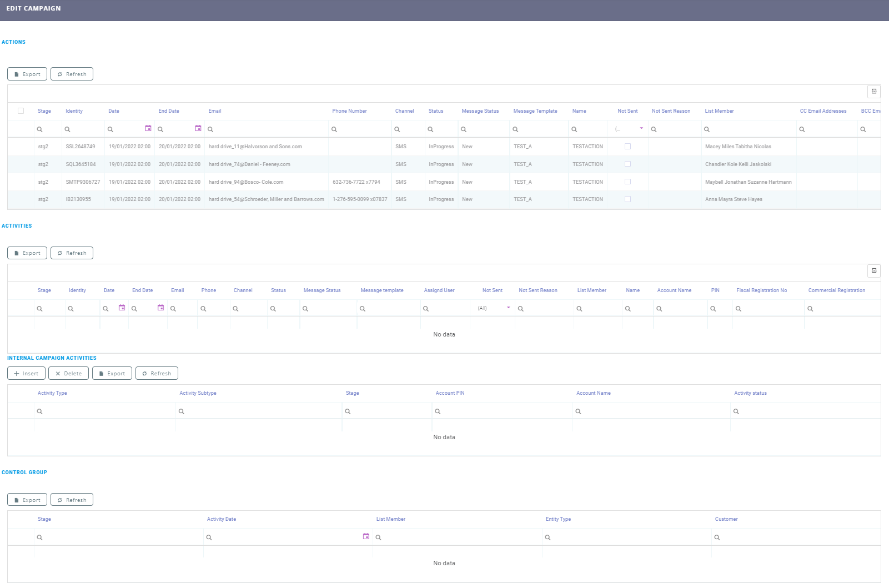Image resolution: width=889 pixels, height=588 pixels.
Task: Open calendar picker in Actions End Date filter
Action: [x=198, y=128]
